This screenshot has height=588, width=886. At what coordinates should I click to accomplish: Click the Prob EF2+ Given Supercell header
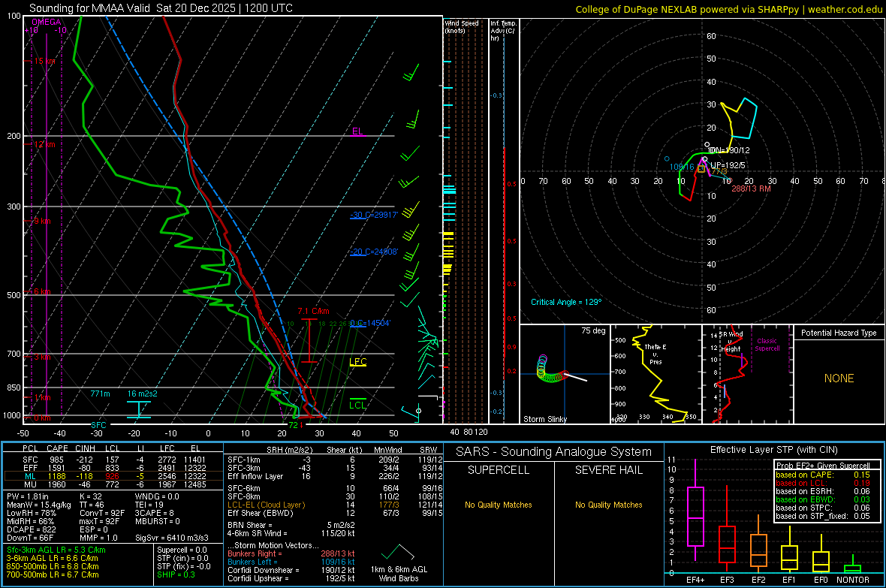coord(823,466)
